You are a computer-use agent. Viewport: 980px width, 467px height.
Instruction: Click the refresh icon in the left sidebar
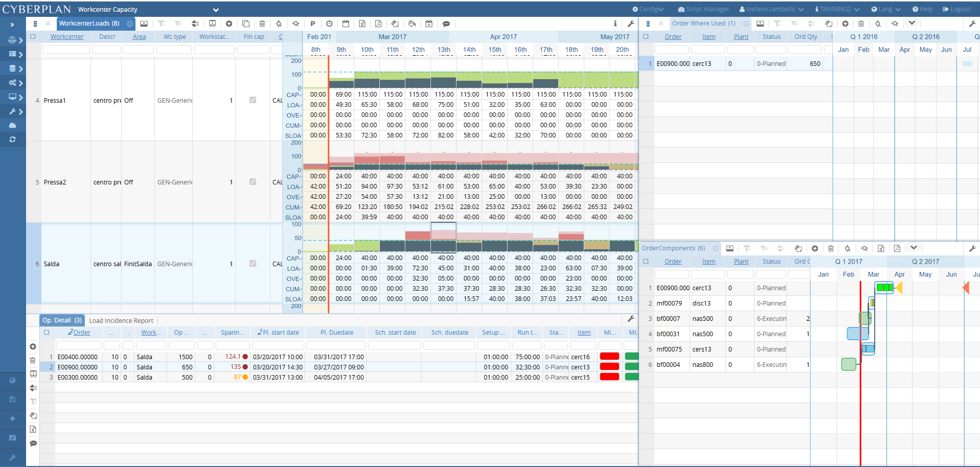coord(12,139)
